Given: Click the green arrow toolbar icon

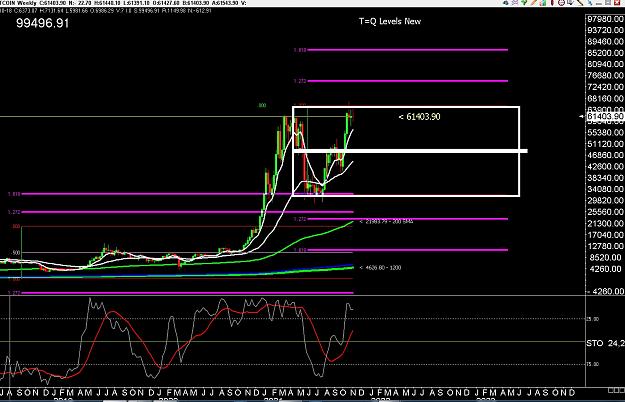Looking at the screenshot, I should [524, 2].
